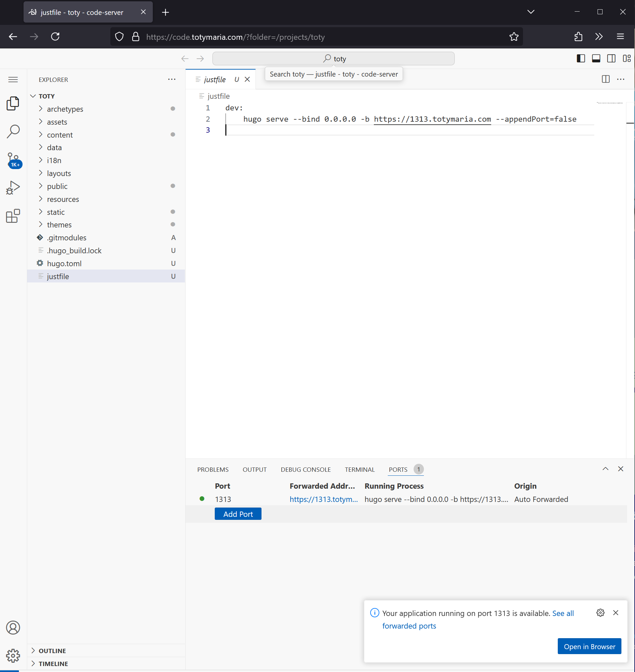Select justfile in the explorer tree
The image size is (635, 672).
106,276
